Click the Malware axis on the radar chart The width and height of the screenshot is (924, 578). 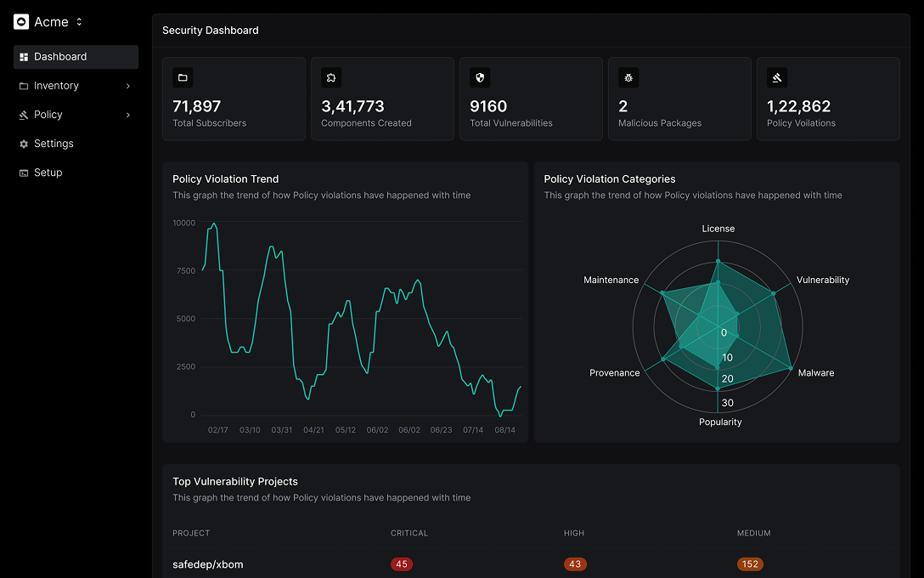tap(815, 372)
